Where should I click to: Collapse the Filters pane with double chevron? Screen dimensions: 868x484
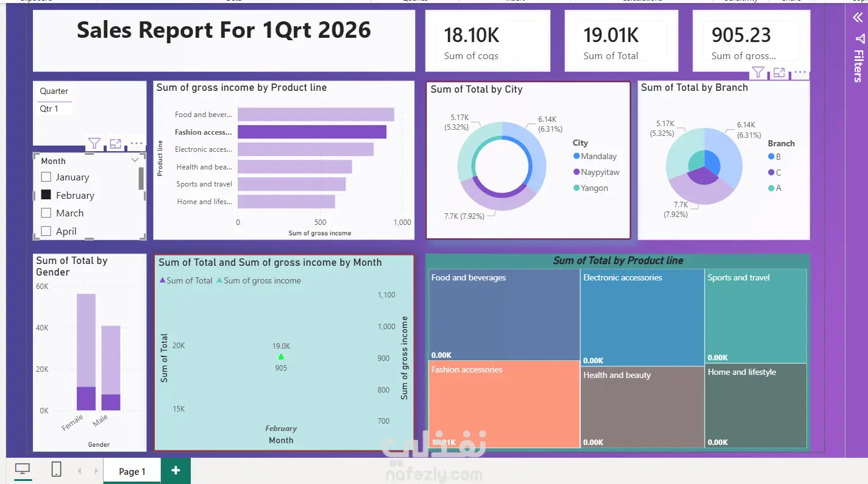point(858,18)
